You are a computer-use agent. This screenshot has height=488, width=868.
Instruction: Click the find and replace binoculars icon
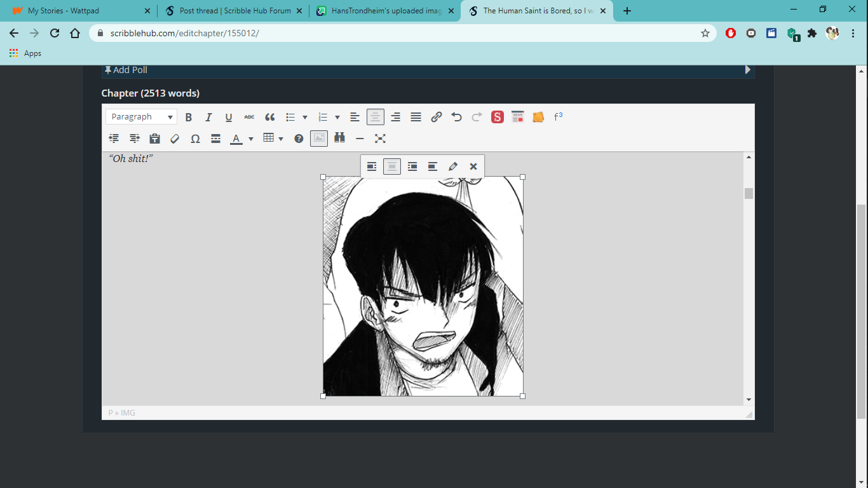point(339,138)
